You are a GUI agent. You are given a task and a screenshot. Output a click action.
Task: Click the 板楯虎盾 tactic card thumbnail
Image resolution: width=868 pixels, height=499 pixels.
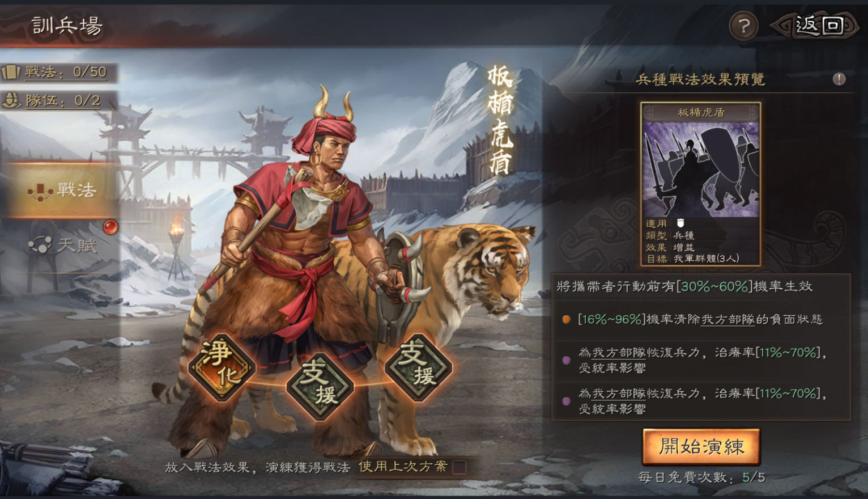click(x=701, y=168)
